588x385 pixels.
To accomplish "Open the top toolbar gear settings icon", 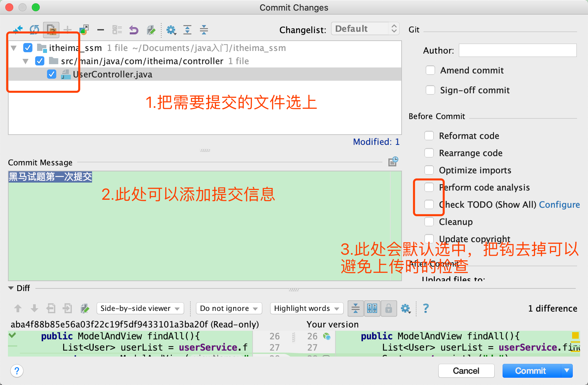I will pos(171,30).
